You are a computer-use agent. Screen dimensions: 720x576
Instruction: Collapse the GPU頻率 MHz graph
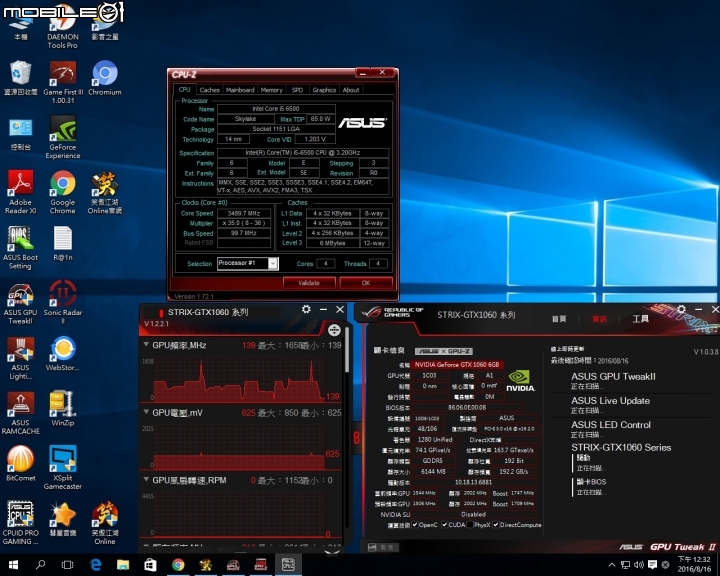(146, 344)
